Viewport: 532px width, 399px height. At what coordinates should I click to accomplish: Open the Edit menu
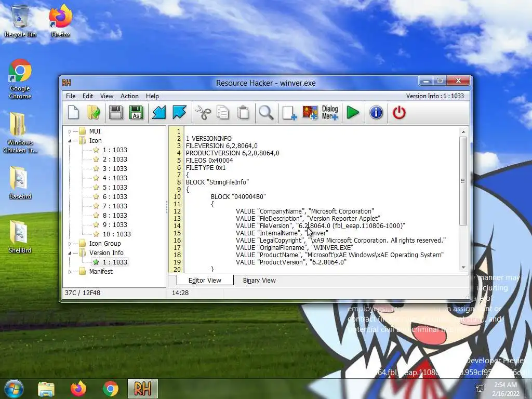87,96
